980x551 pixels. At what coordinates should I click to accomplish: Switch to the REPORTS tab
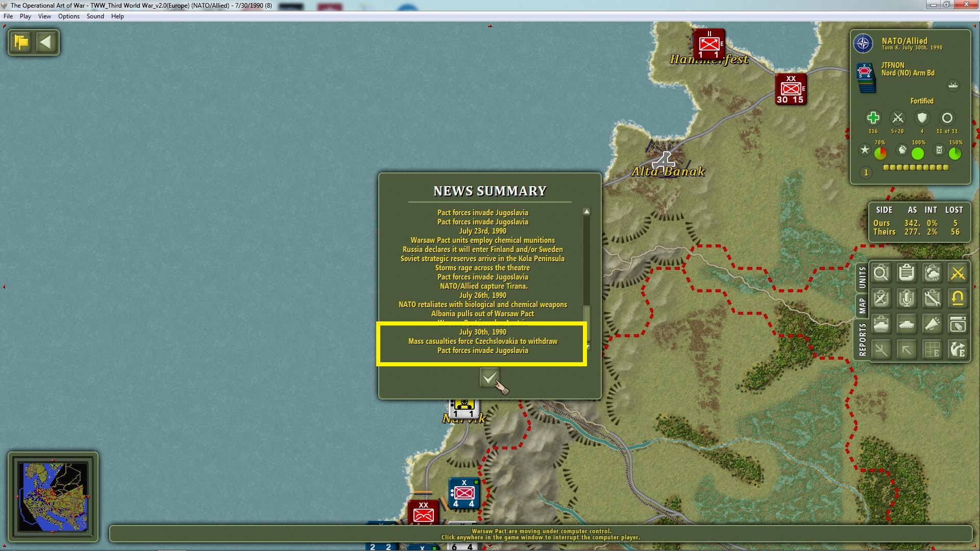tap(862, 339)
